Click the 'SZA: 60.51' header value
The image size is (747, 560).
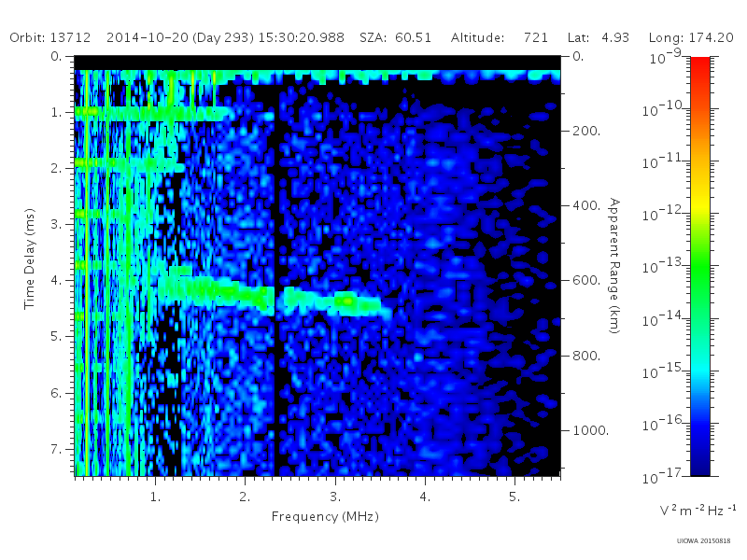coord(395,37)
